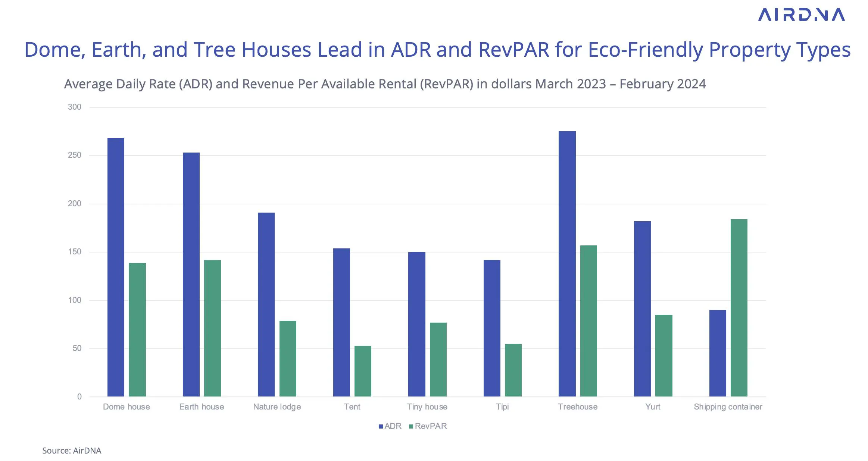Select the Tiny house blue ADR bar

tap(417, 324)
